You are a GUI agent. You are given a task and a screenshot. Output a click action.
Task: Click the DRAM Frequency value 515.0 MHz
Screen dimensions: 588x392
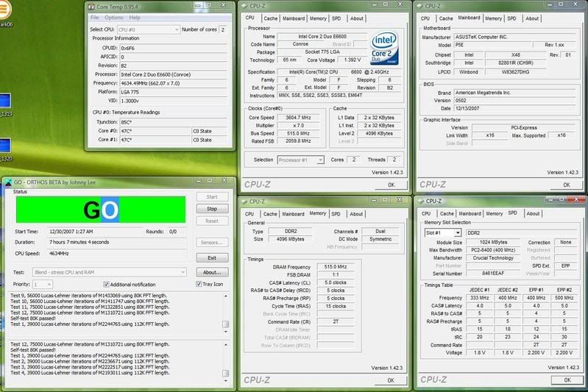point(336,267)
